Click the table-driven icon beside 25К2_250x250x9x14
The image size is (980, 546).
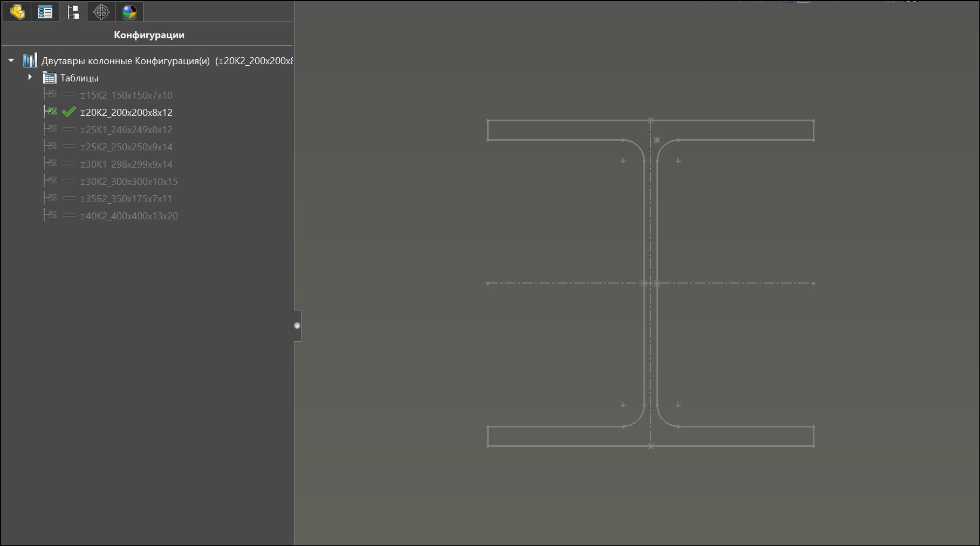51,146
